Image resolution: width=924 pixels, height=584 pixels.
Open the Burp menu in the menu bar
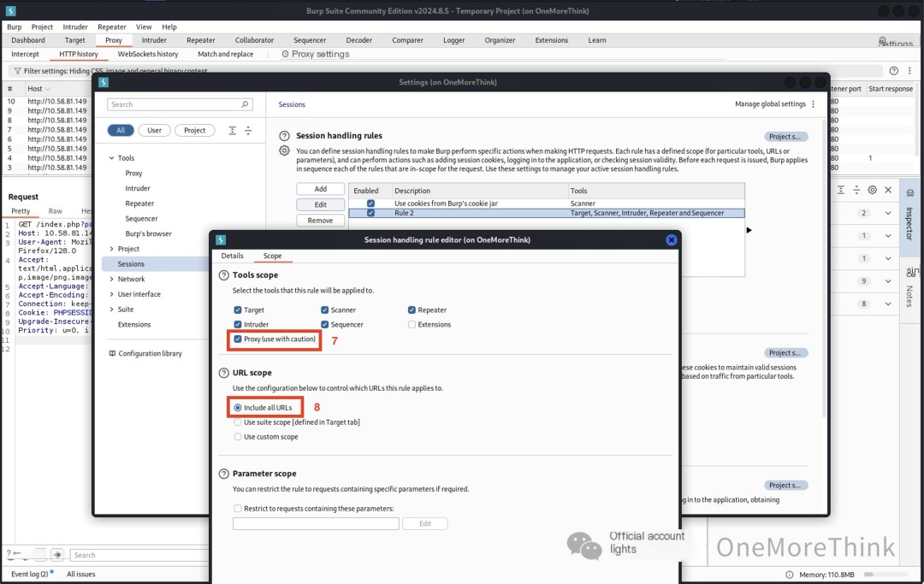click(x=15, y=27)
